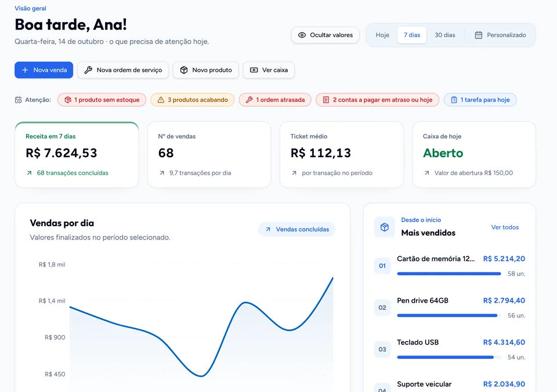Select the Hoje period tab
Screen dimensions: 557x392
tap(382, 35)
